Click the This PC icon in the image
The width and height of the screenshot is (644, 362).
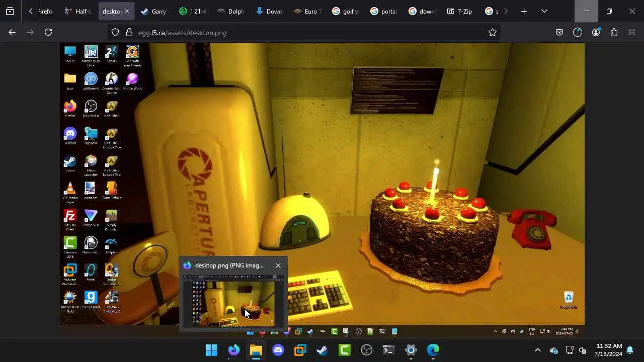click(x=70, y=54)
